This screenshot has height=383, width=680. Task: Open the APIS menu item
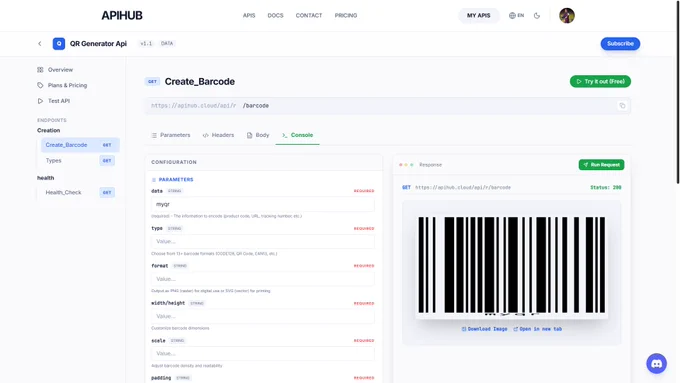[249, 16]
